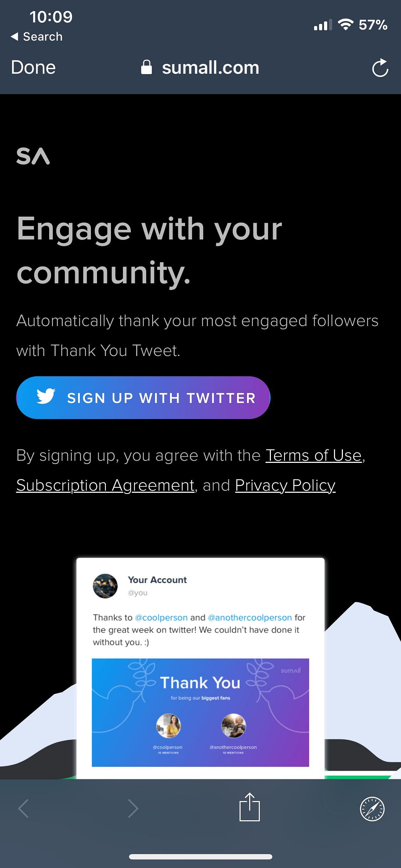
Task: Tap the Thank You card image
Action: (200, 713)
